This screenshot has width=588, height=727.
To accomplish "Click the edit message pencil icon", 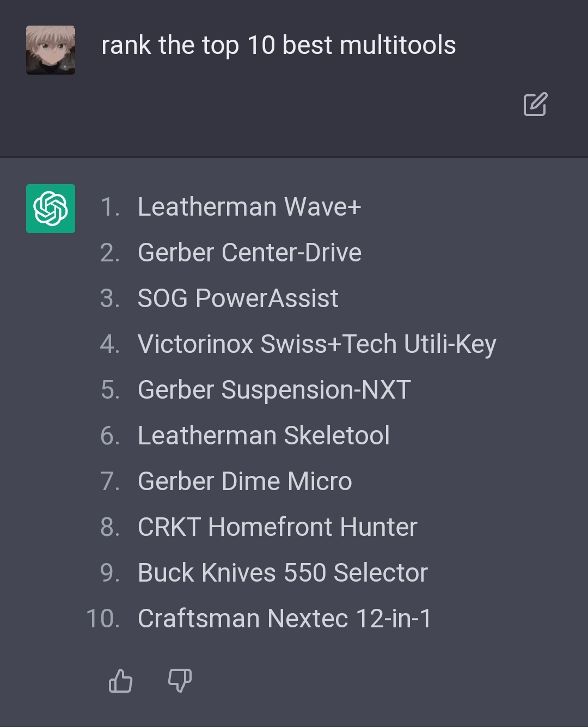I will click(535, 104).
